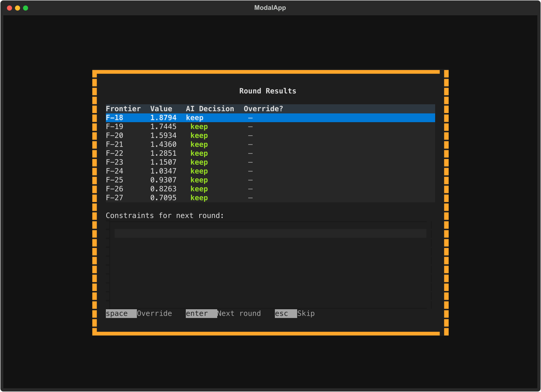Select the F-18 frontier row
The height and width of the screenshot is (392, 541).
pyautogui.click(x=270, y=118)
